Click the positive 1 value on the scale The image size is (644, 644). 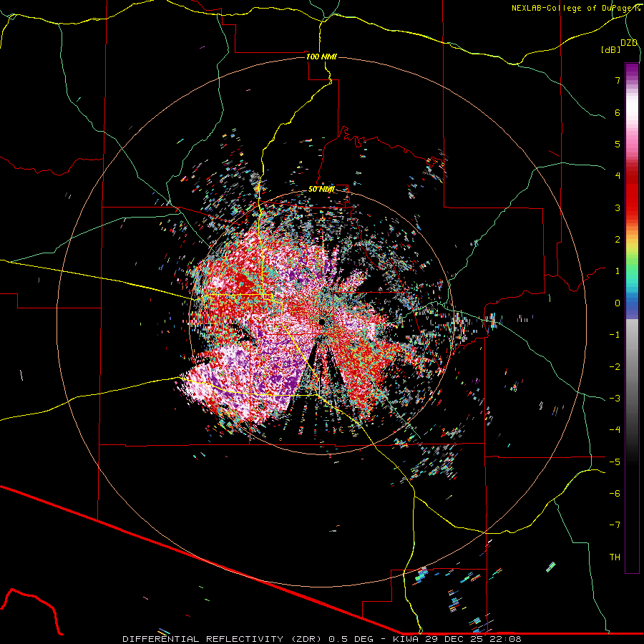tap(618, 271)
